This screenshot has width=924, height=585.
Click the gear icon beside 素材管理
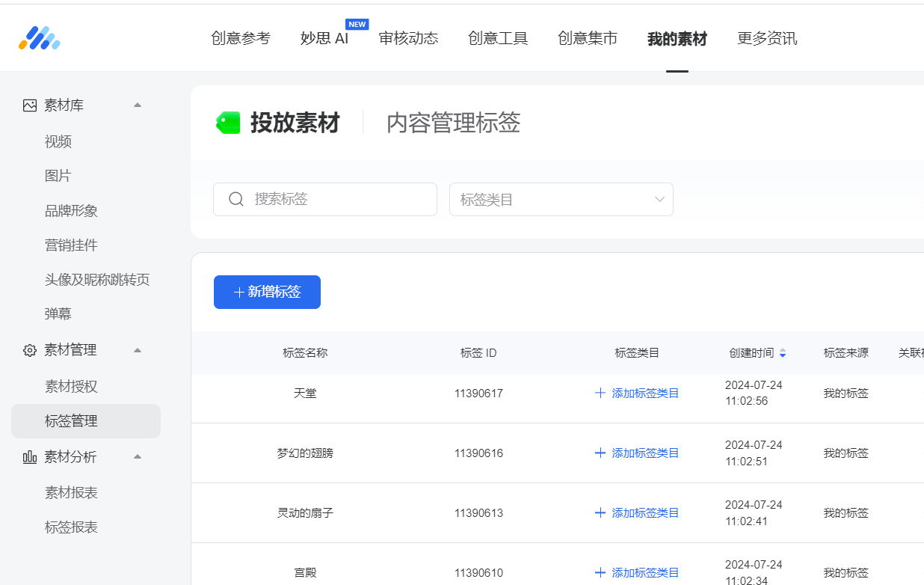coord(30,350)
